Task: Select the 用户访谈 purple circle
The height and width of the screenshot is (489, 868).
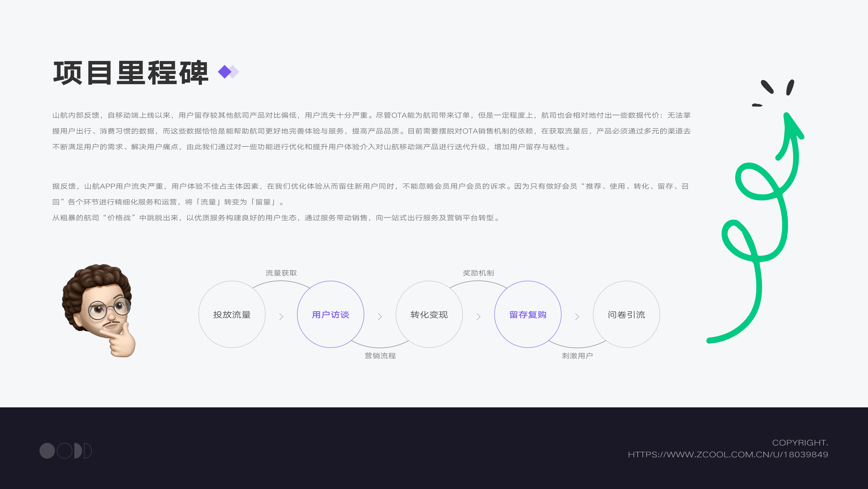Action: (x=331, y=314)
